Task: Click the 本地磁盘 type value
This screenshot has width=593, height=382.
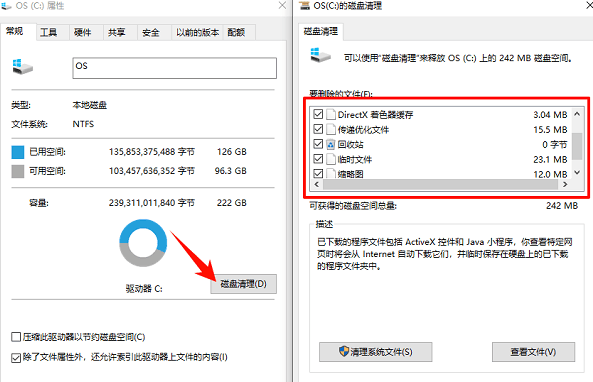Action: [x=90, y=105]
